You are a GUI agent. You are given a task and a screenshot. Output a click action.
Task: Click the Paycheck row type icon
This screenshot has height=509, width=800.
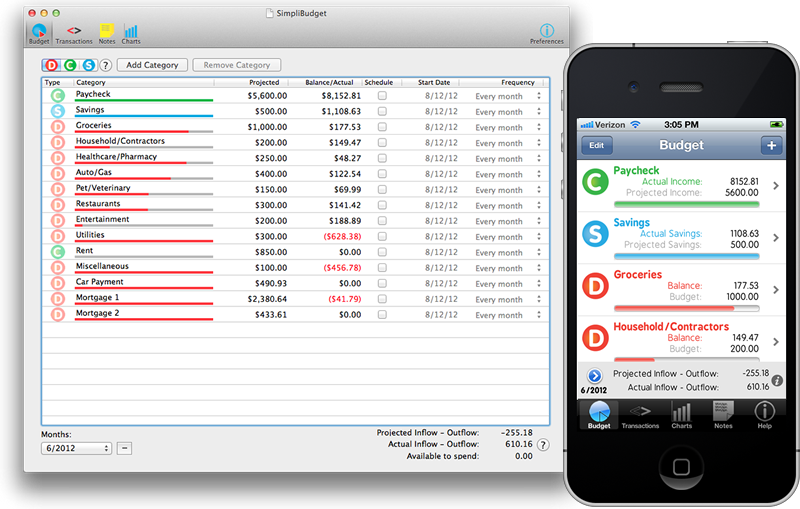58,95
